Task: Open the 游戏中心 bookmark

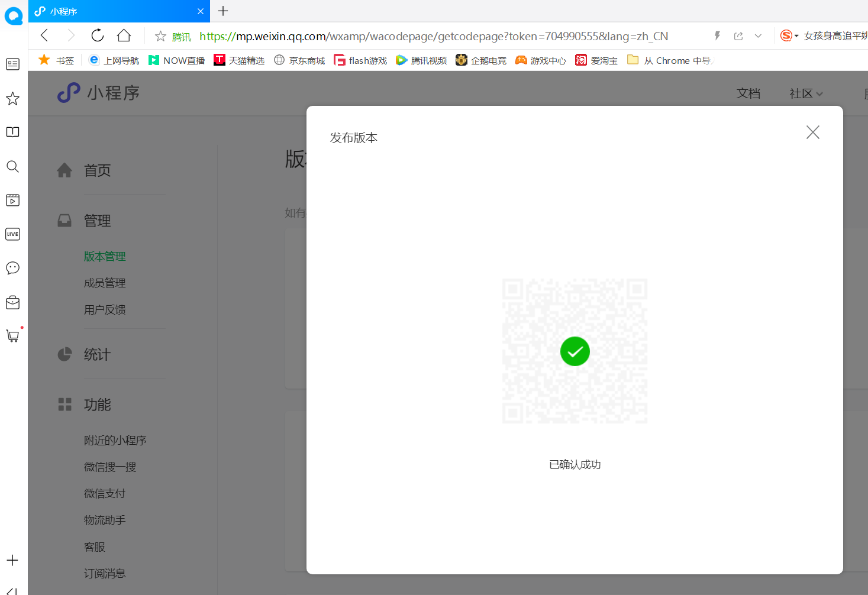Action: click(541, 60)
